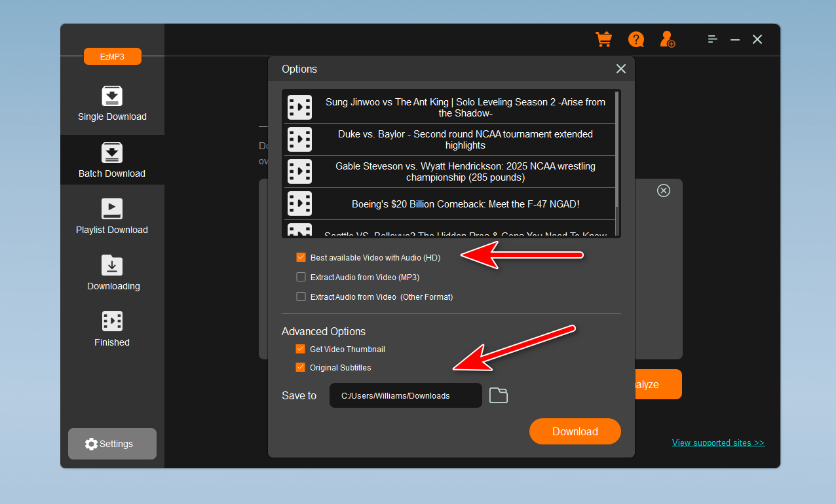Click the EzMP3 logo badge

pyautogui.click(x=113, y=57)
